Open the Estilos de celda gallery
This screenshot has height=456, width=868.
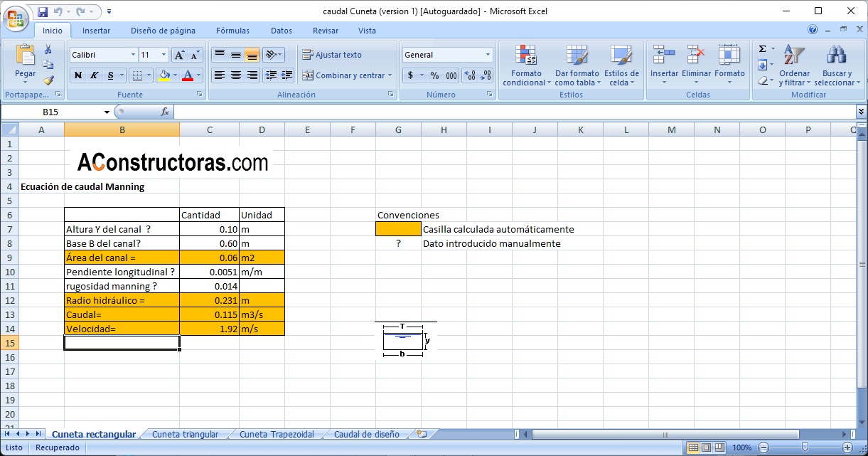tap(621, 66)
